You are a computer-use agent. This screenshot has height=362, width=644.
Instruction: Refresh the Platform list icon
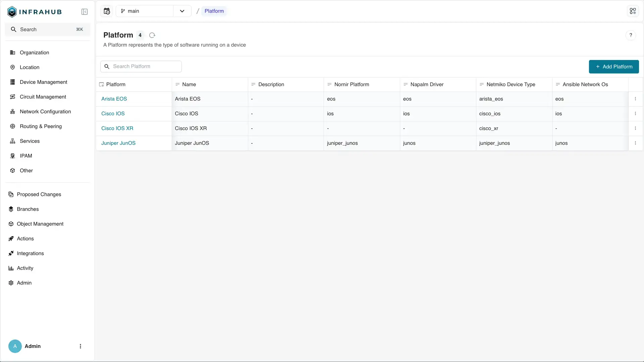[x=152, y=35]
